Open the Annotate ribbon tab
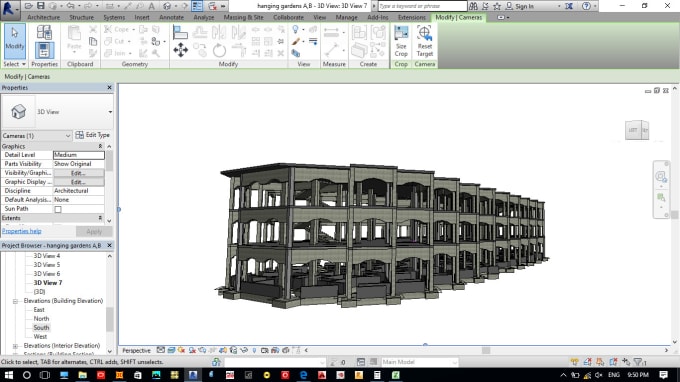The width and height of the screenshot is (680, 382). pos(171,17)
